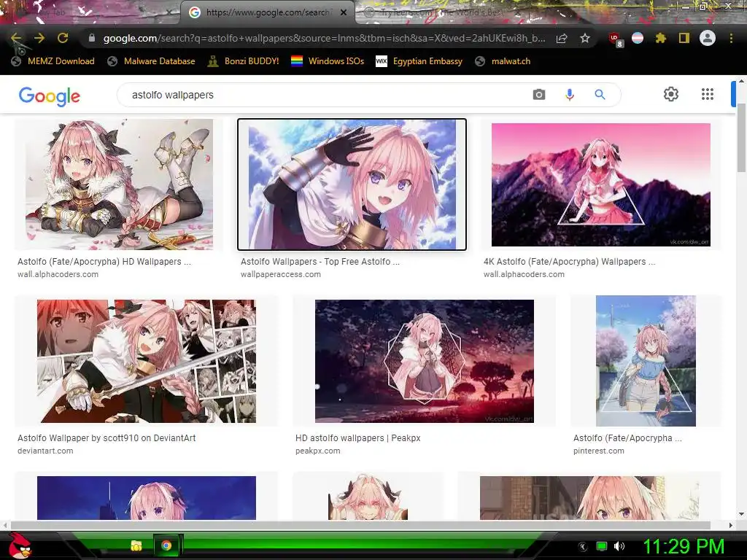Screen dimensions: 747x560
Task: View site info via the padlock icon
Action: [92, 38]
